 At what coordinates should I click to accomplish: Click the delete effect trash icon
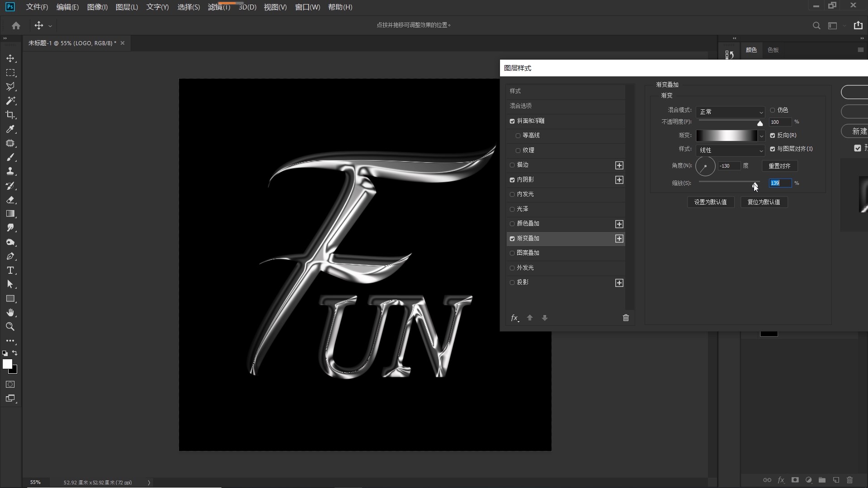pos(626,318)
